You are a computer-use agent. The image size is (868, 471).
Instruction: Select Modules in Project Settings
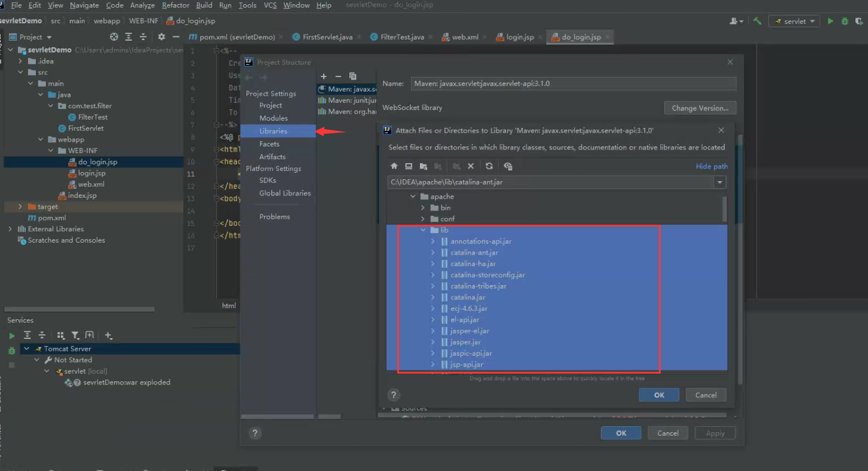[x=274, y=118]
